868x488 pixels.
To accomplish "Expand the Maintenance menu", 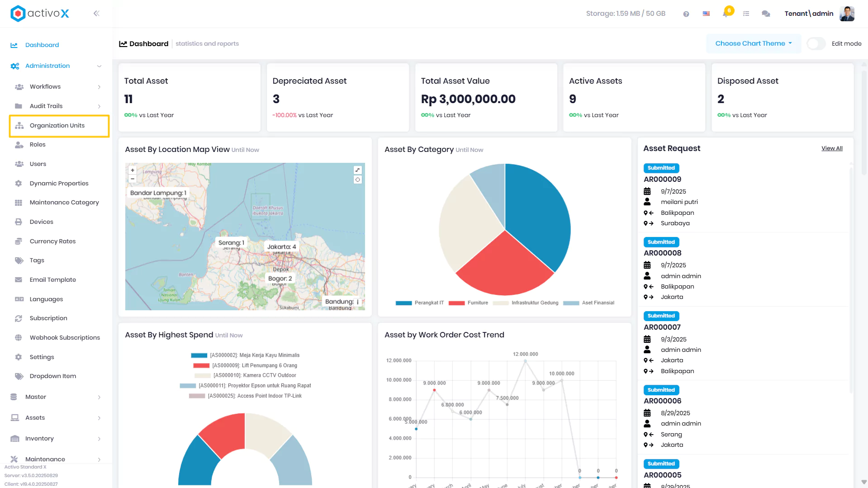I will [x=99, y=460].
